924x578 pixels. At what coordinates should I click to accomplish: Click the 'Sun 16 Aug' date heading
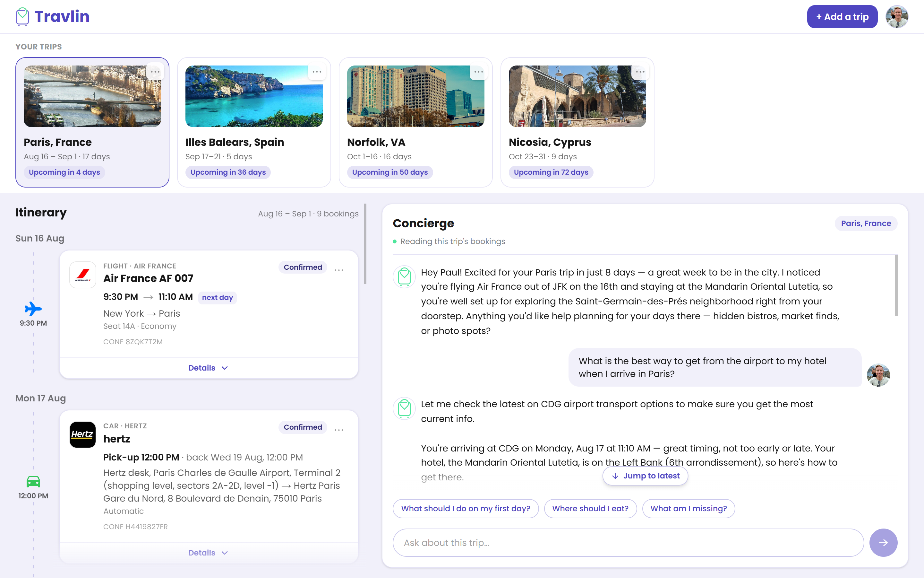point(40,238)
